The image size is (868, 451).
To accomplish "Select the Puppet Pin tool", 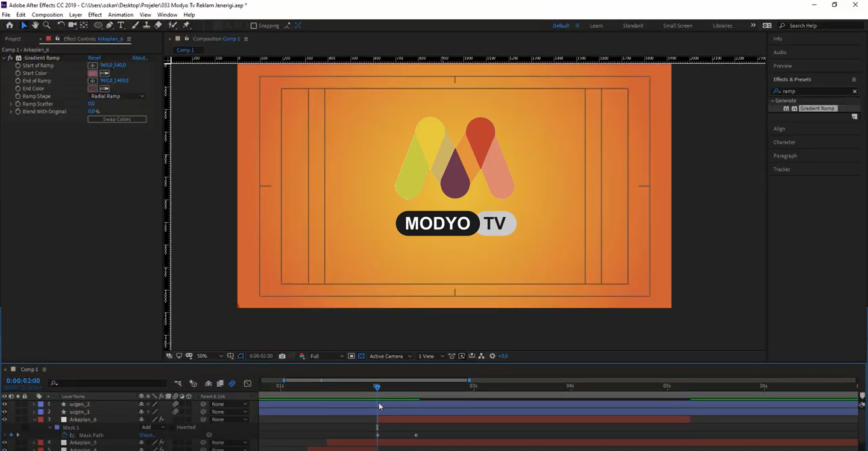I will [x=186, y=25].
